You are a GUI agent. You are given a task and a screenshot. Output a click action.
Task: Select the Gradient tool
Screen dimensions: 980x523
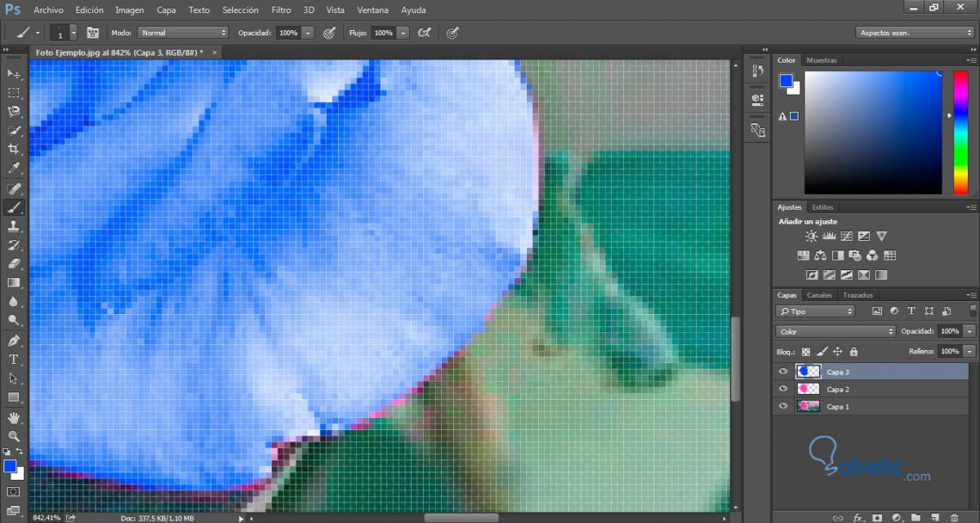(14, 282)
